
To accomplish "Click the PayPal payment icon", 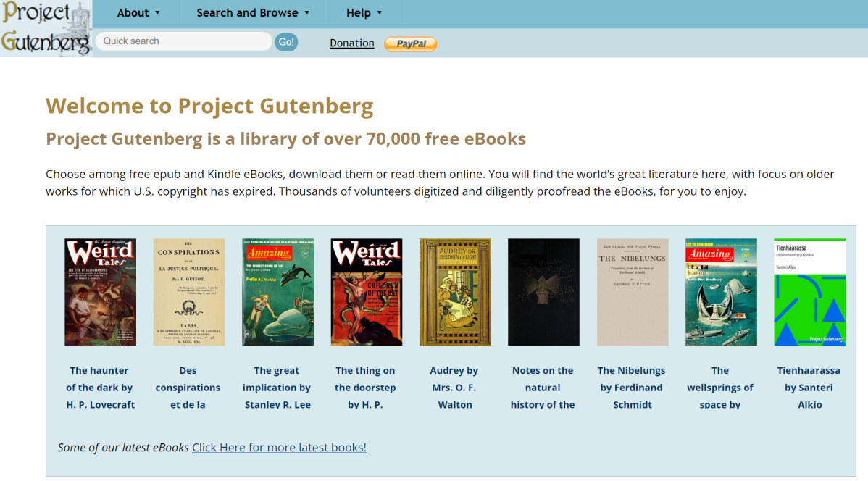I will click(x=410, y=44).
